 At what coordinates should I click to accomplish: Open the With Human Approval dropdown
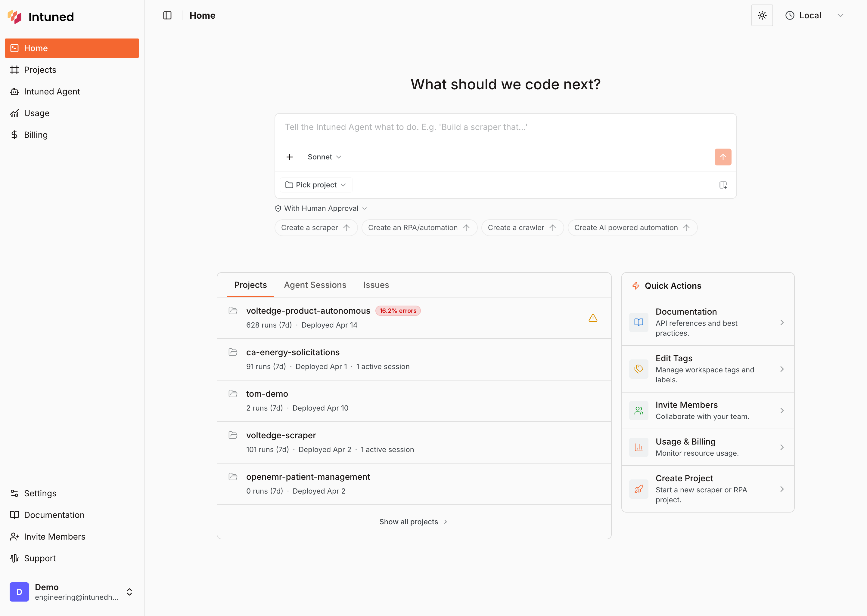click(321, 208)
